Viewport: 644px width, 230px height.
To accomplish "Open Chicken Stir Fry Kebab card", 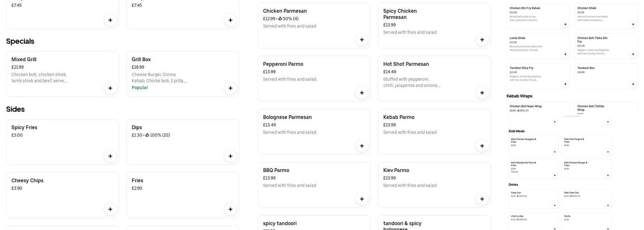I will pyautogui.click(x=534, y=15).
